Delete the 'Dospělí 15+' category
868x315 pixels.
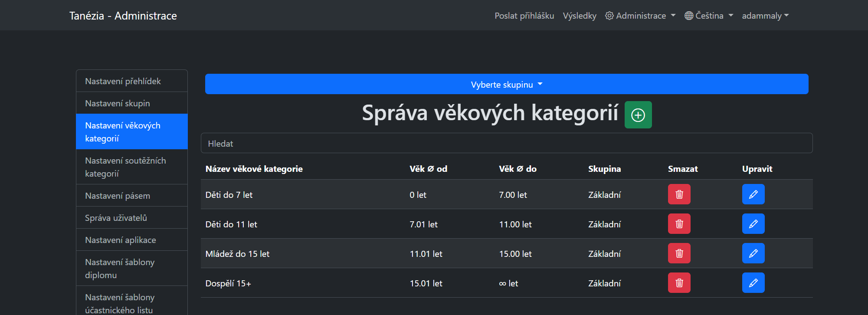tap(679, 283)
